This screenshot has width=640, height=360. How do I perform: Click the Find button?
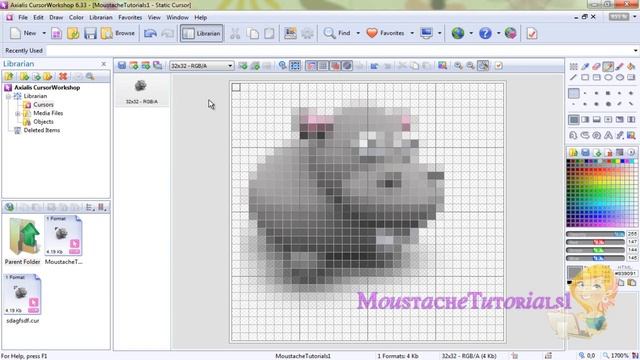point(337,33)
